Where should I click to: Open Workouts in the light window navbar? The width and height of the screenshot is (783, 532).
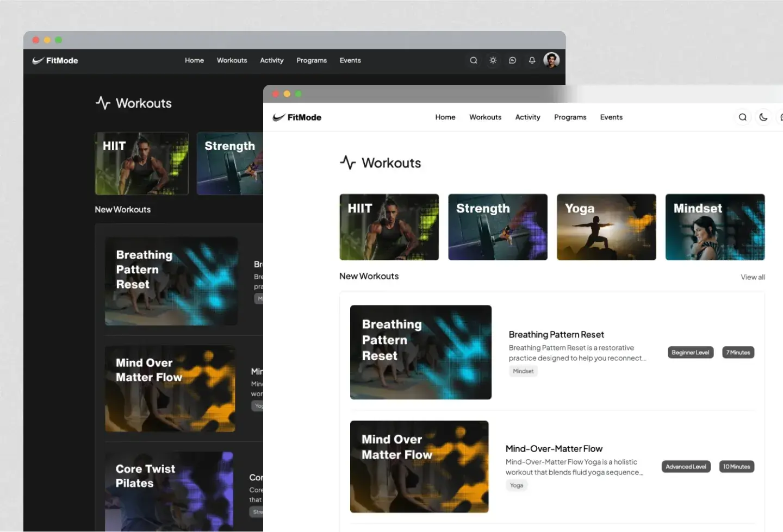(486, 117)
